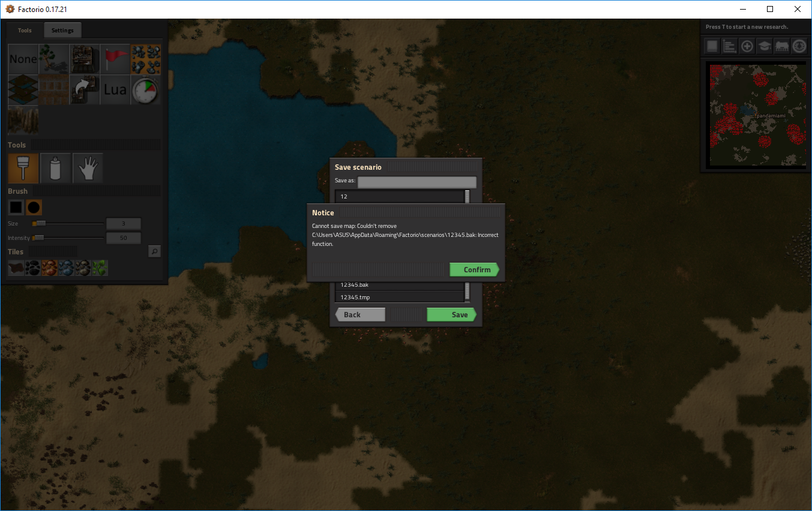Click the tiles search magnifier button
Image resolution: width=812 pixels, height=511 pixels.
(154, 251)
